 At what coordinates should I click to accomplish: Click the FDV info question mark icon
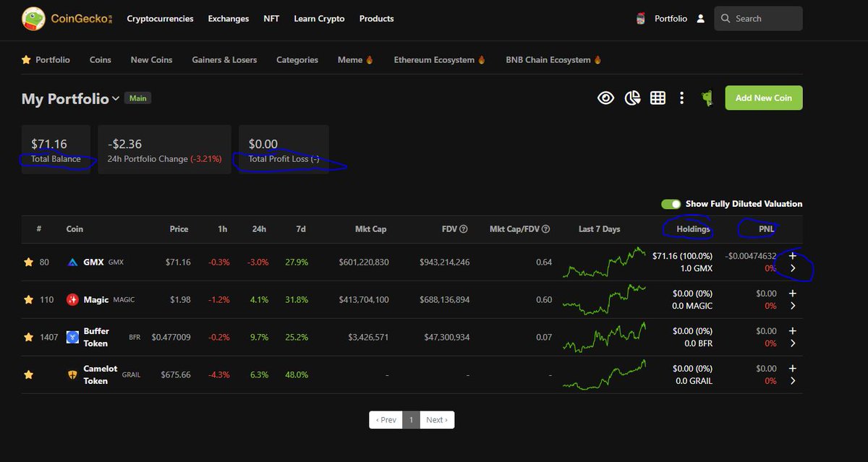coord(464,229)
